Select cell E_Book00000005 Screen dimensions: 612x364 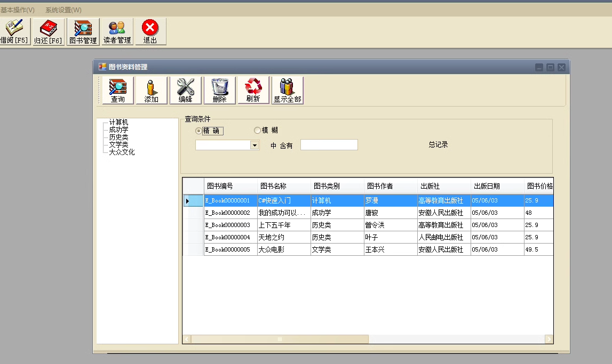tap(231, 249)
